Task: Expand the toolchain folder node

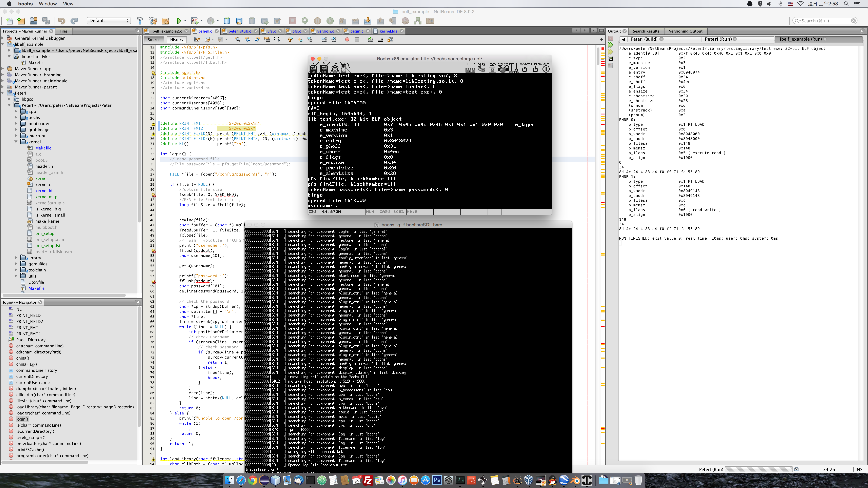Action: click(x=16, y=270)
